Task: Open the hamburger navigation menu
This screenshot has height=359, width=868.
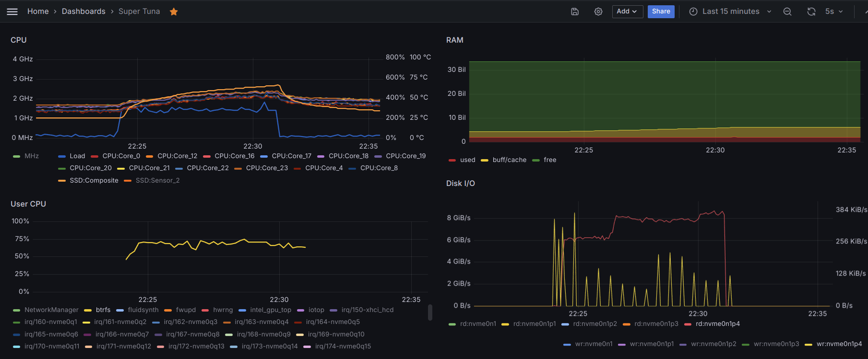Action: point(12,12)
